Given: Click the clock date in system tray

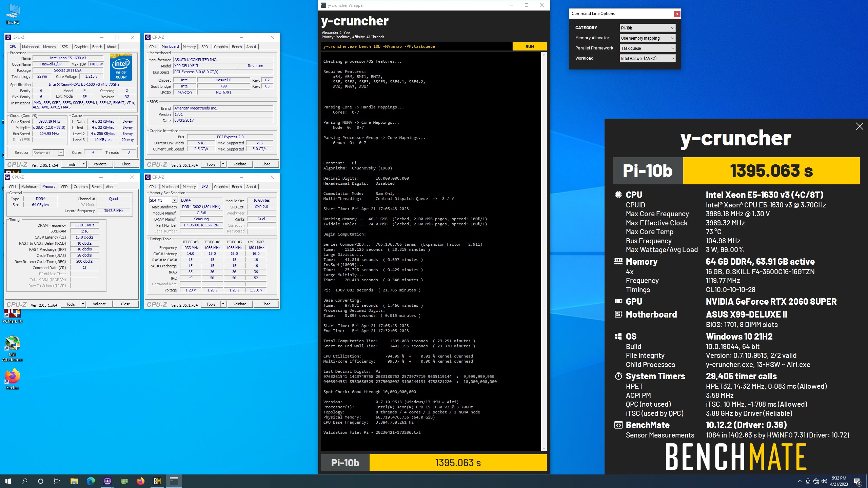Looking at the screenshot, I should [839, 481].
